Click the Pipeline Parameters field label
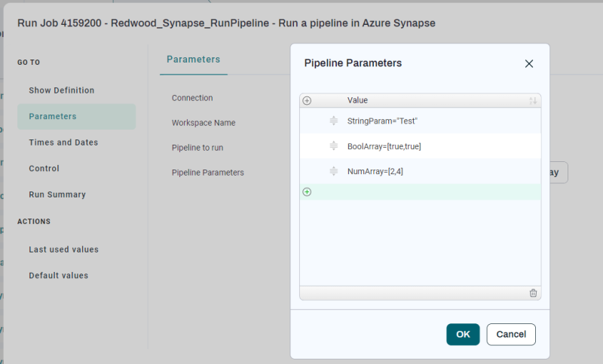Viewport: 603px width, 364px height. click(x=208, y=173)
